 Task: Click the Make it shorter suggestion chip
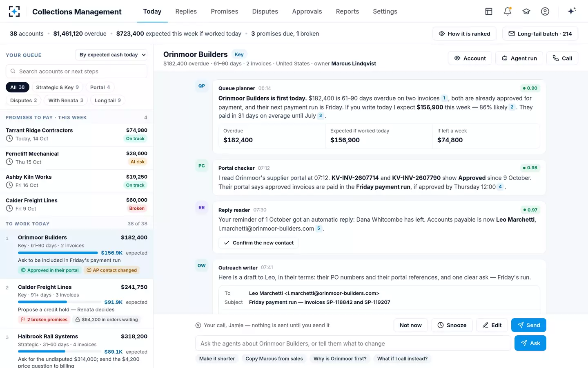coord(217,359)
